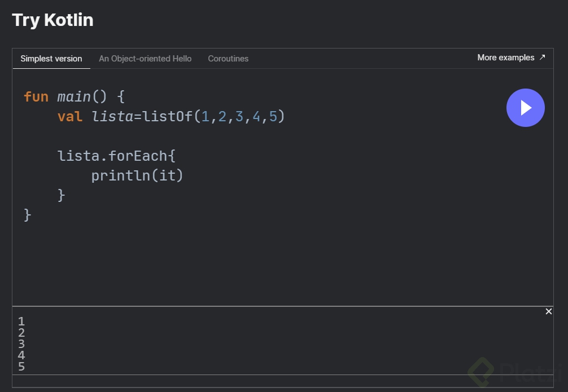Place cursor on 'fun main() {' line
The width and height of the screenshot is (568, 392).
pos(75,97)
